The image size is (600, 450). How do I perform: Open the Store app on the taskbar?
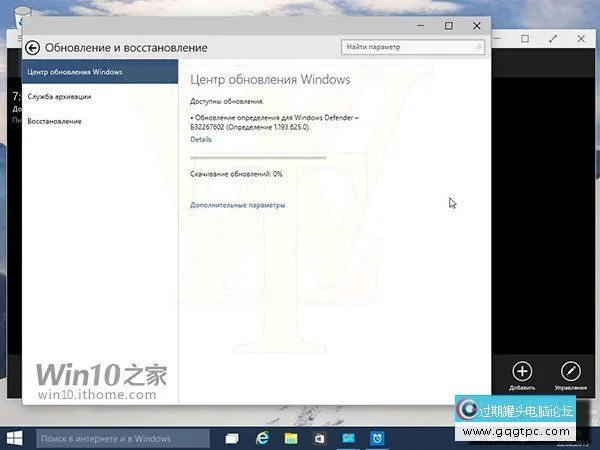[321, 438]
